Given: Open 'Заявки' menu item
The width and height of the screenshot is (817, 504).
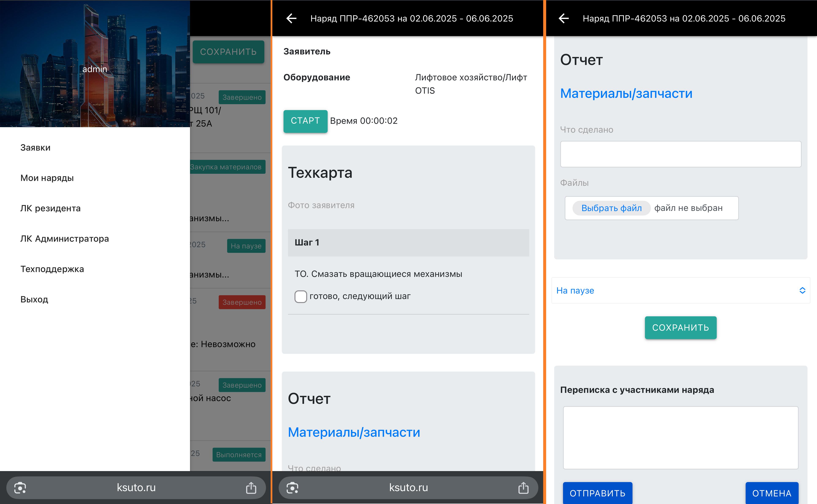Looking at the screenshot, I should (x=35, y=147).
